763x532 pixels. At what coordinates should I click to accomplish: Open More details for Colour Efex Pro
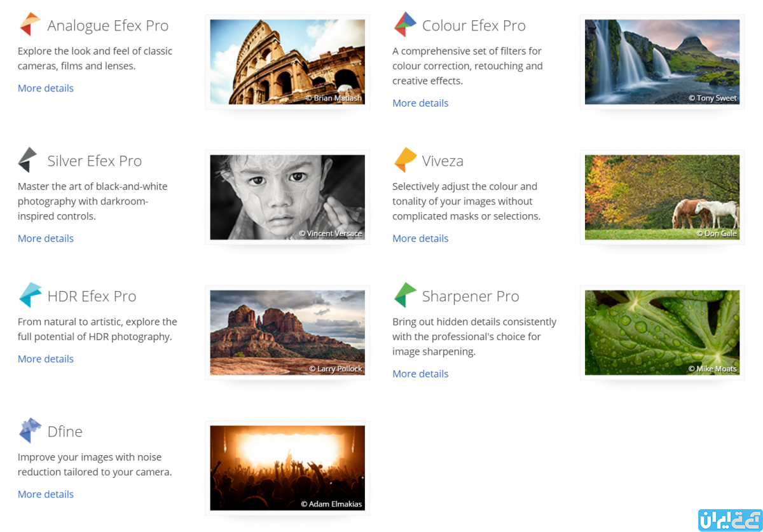pyautogui.click(x=420, y=103)
